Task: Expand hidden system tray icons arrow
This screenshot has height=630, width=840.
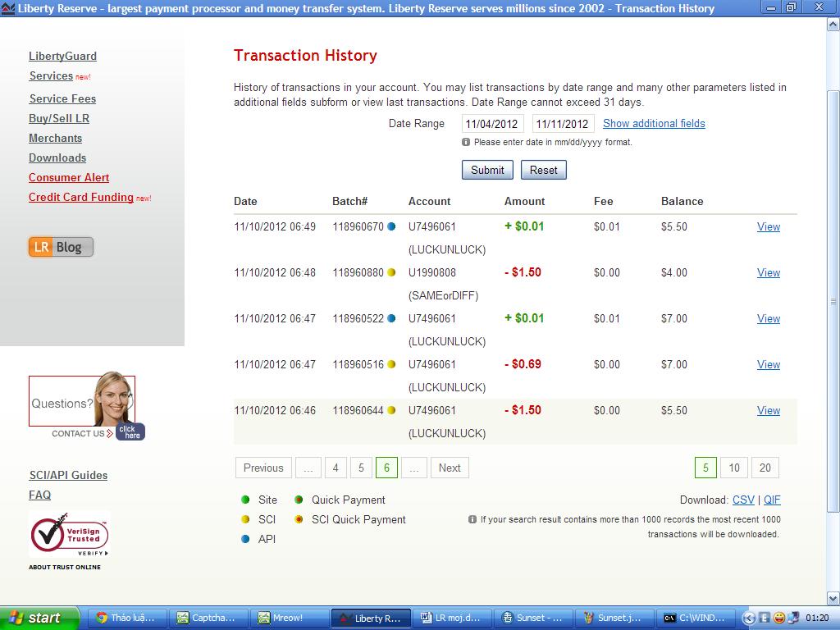Action: (x=750, y=618)
